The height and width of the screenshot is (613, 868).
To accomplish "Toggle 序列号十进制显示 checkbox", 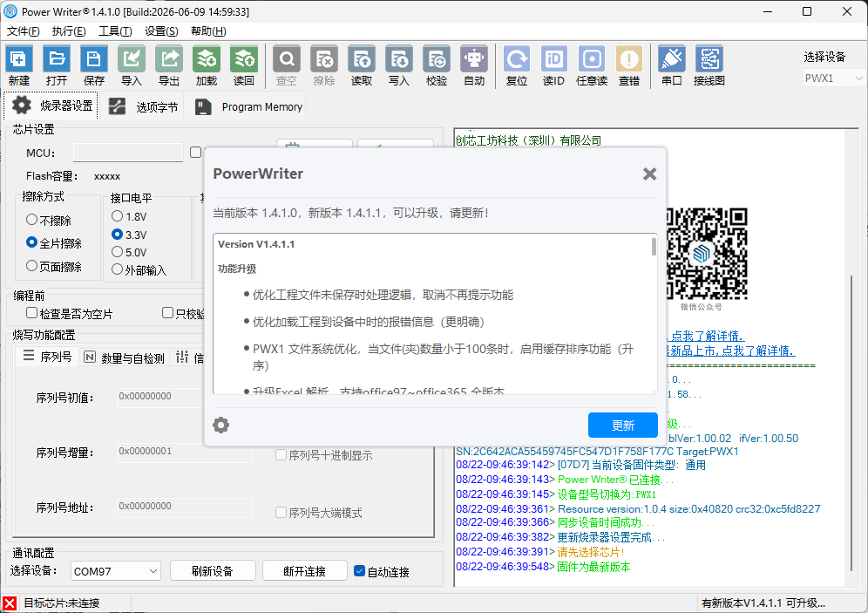I will click(x=324, y=455).
